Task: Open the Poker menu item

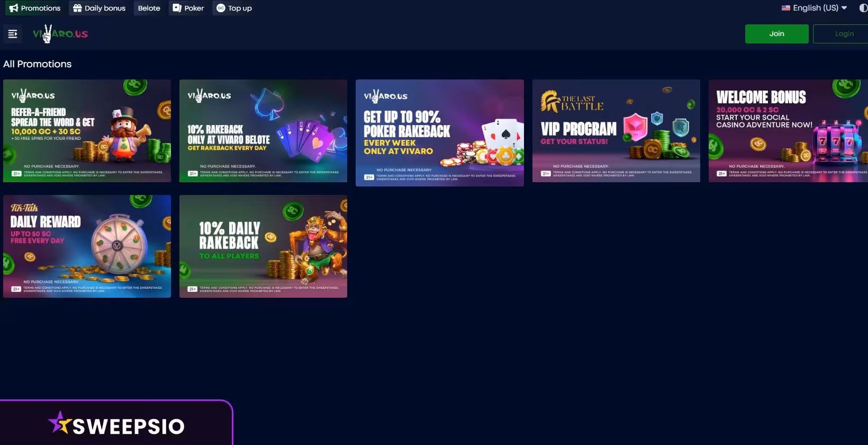Action: click(188, 8)
